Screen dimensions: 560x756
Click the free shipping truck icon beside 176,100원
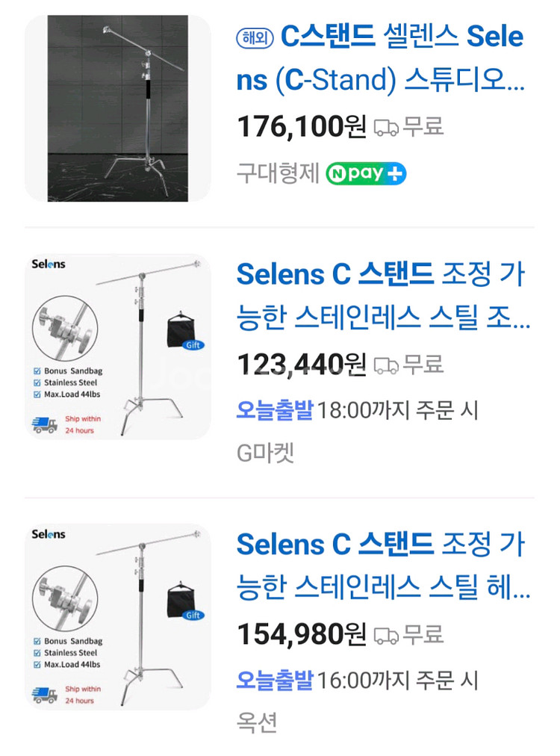pos(385,128)
